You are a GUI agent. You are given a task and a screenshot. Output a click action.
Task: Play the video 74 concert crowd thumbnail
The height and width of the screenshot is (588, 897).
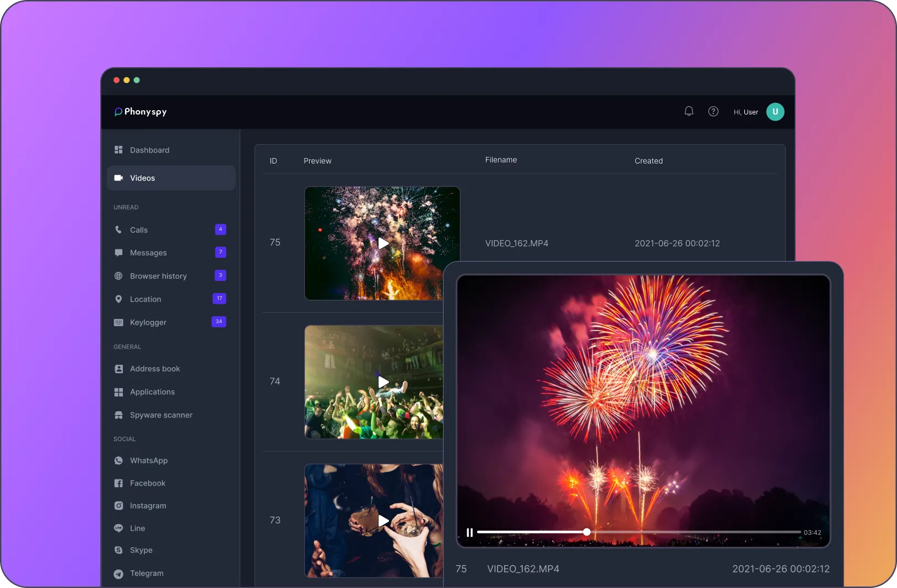click(383, 382)
